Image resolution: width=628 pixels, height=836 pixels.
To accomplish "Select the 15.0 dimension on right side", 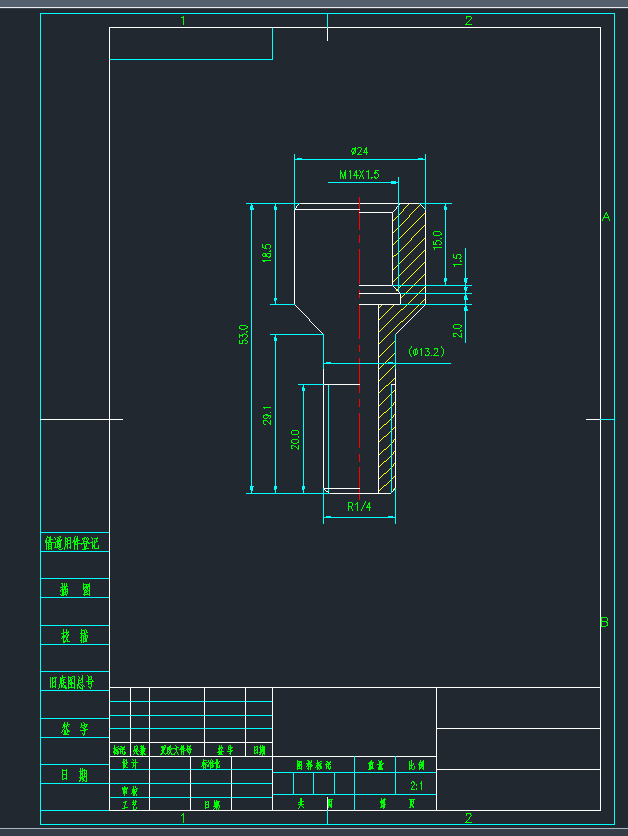I will [x=436, y=239].
